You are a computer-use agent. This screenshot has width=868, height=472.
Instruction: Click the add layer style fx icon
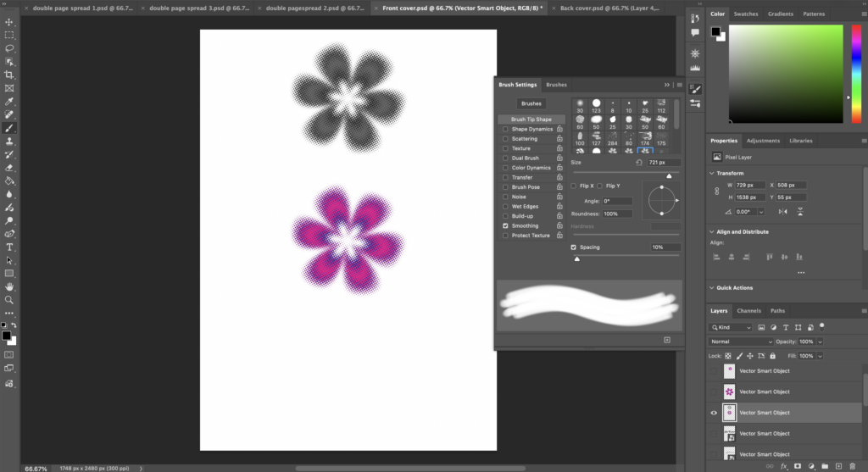[x=784, y=466]
